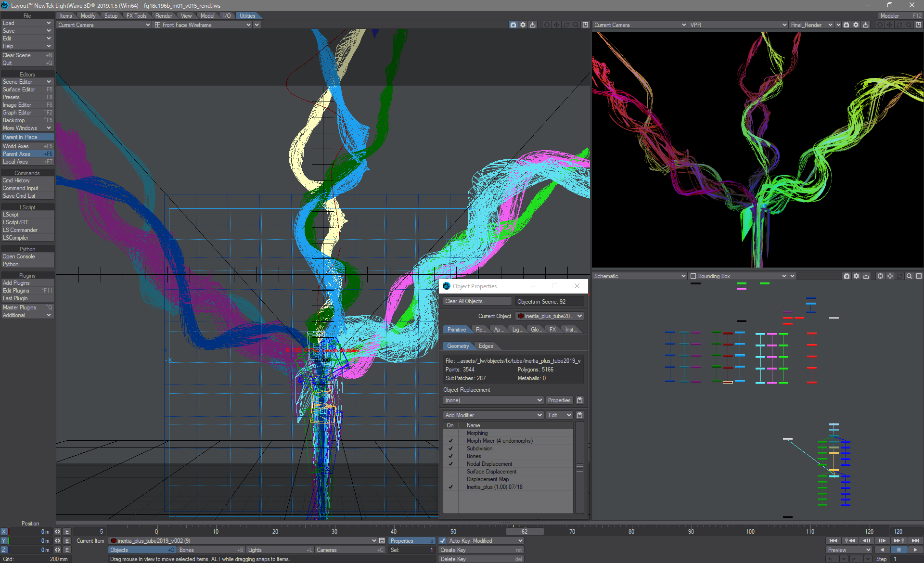
Task: Select the Current Object dropdown for inertia_plus_tube20
Action: coord(549,316)
